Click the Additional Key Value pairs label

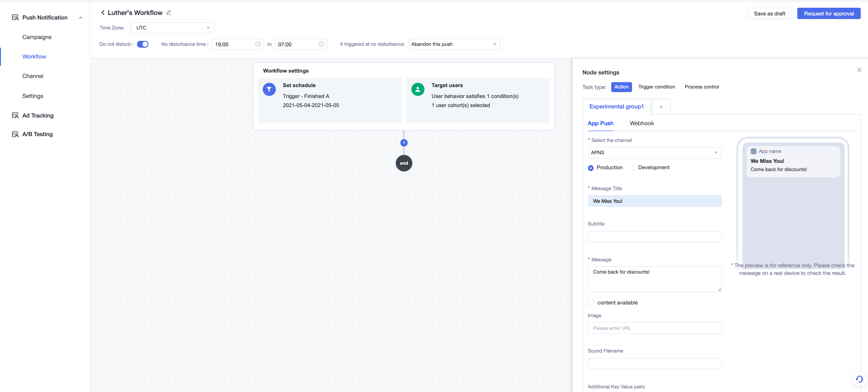(616, 387)
